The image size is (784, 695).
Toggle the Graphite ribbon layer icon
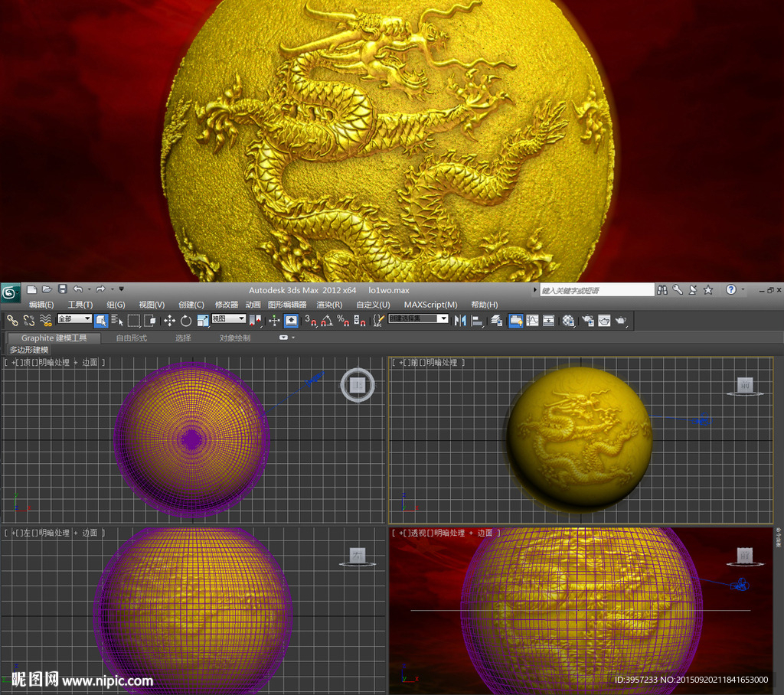point(515,320)
